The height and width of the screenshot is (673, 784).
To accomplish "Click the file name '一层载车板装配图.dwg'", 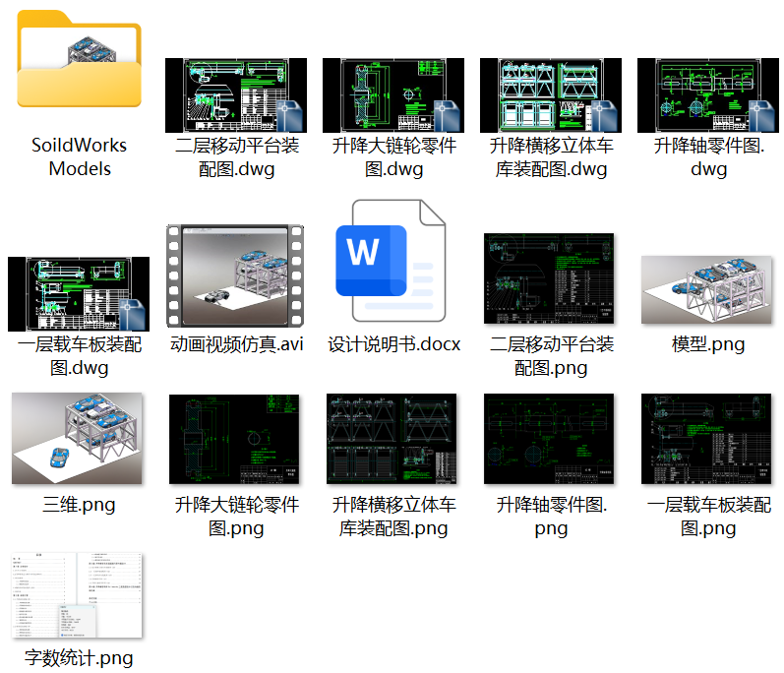I will tap(79, 356).
